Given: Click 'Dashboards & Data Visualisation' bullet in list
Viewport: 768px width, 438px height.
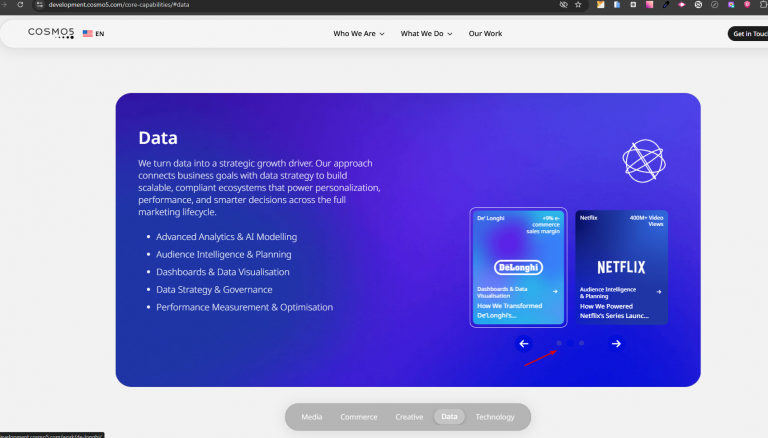Looking at the screenshot, I should [x=222, y=272].
